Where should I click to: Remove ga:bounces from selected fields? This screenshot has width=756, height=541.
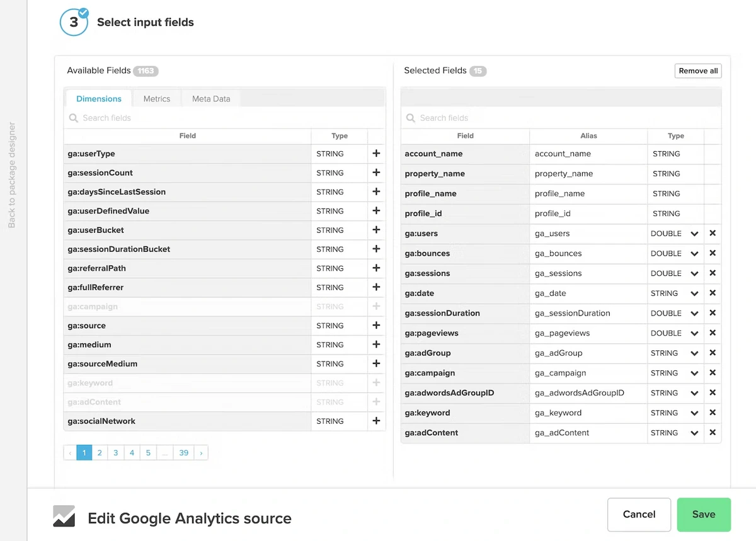coord(713,253)
